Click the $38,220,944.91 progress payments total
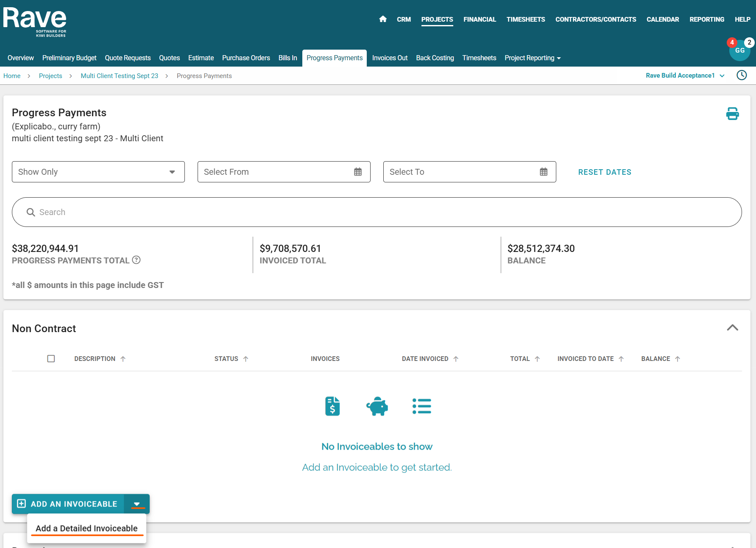Screen dimensions: 756x548 click(x=45, y=249)
